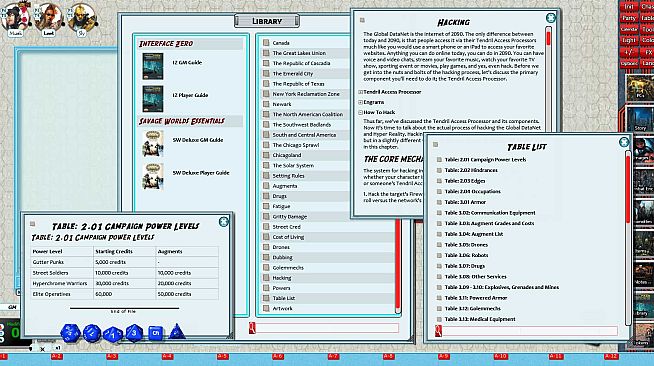
Task: Select the first player portrait at top left
Action: (x=15, y=18)
